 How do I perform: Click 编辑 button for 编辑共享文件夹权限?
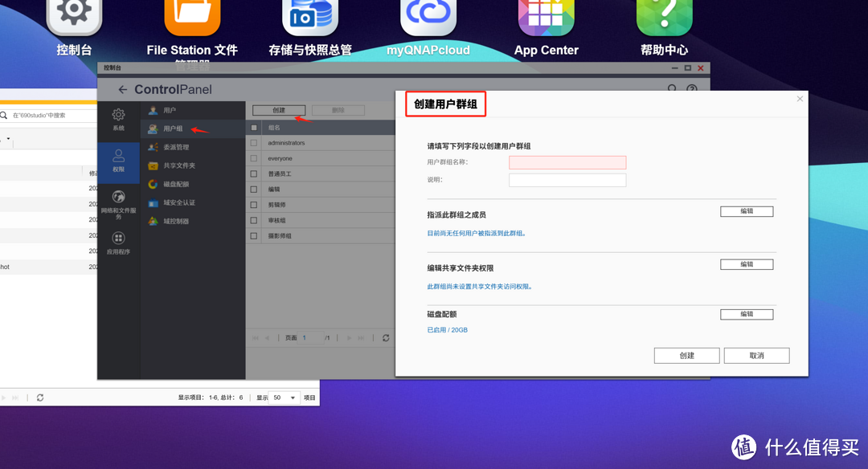coord(746,265)
